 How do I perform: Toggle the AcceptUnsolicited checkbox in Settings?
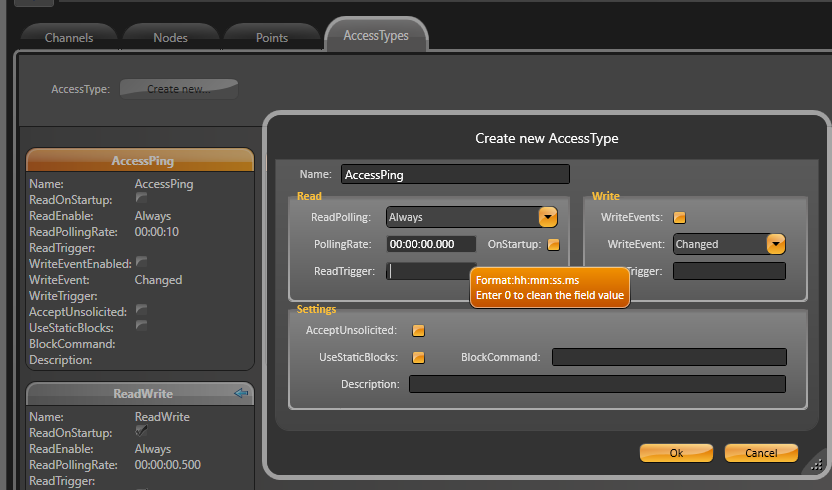pyautogui.click(x=419, y=330)
